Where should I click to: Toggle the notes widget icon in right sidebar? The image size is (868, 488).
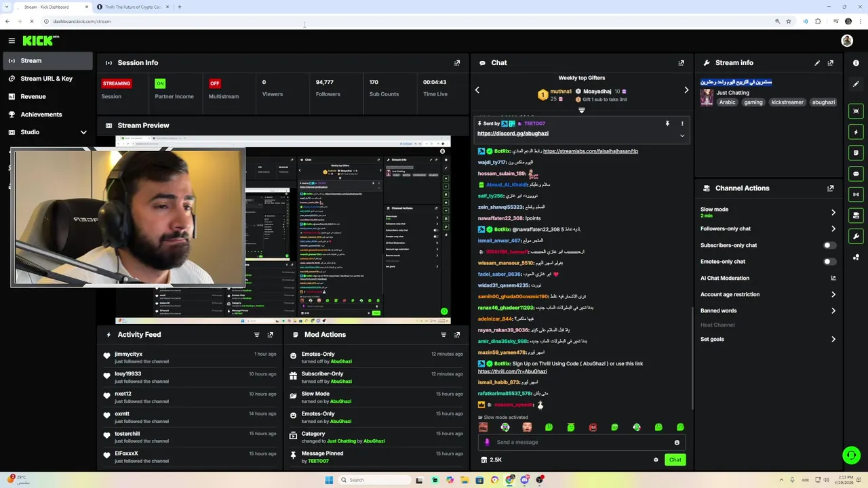coord(856,153)
